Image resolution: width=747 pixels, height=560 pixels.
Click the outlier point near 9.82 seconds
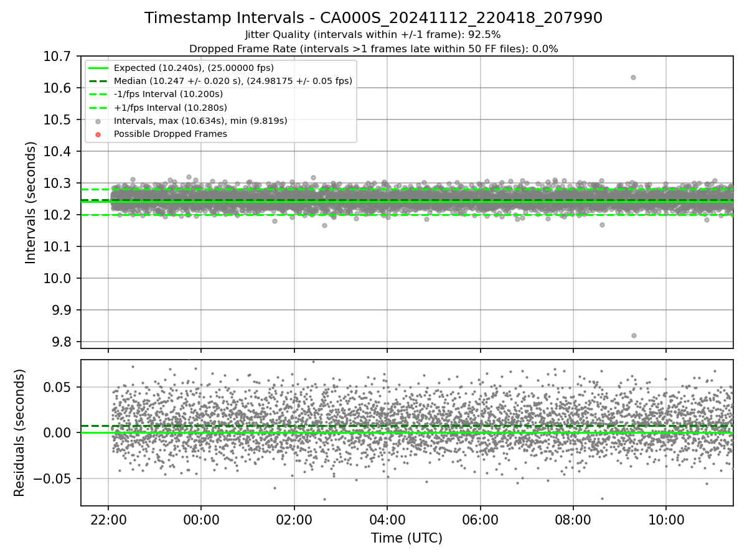pos(634,335)
